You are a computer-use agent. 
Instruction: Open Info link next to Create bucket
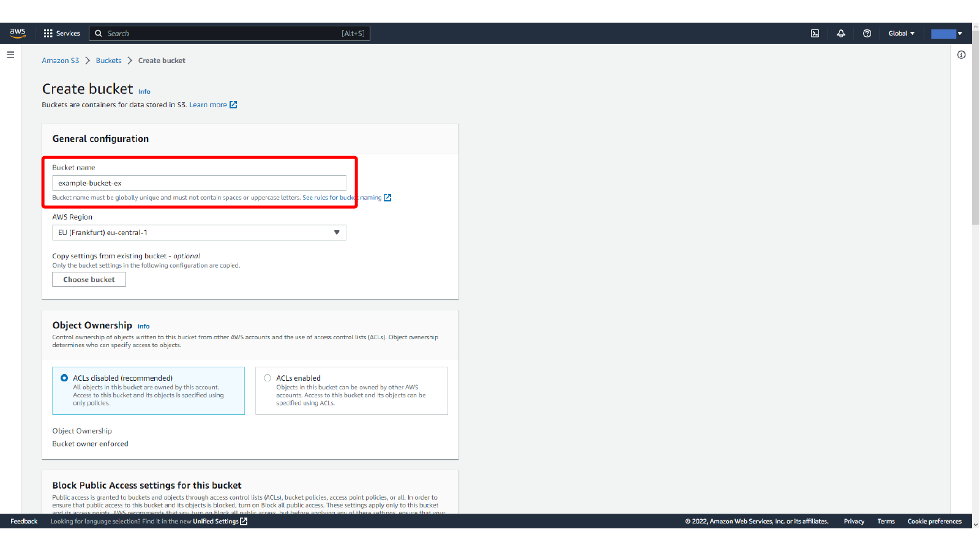coord(144,91)
